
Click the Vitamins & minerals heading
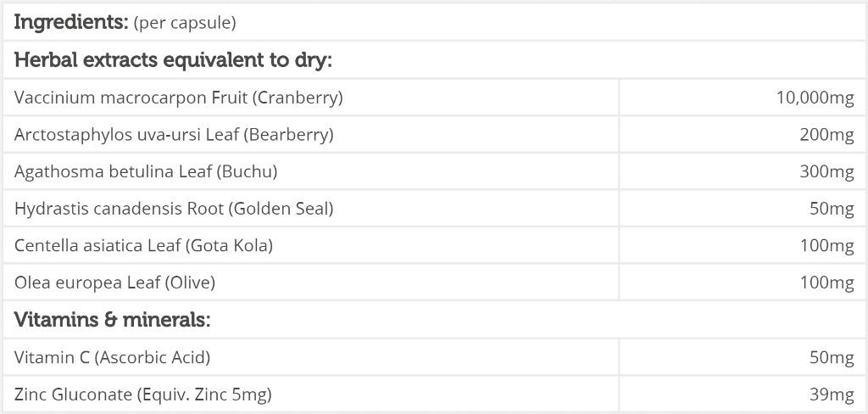(x=113, y=319)
